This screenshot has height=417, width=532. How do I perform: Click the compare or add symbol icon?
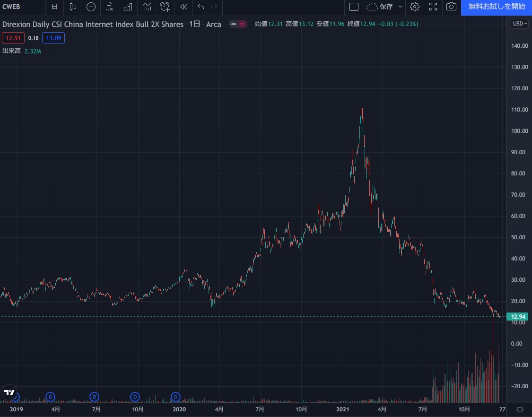click(x=91, y=7)
